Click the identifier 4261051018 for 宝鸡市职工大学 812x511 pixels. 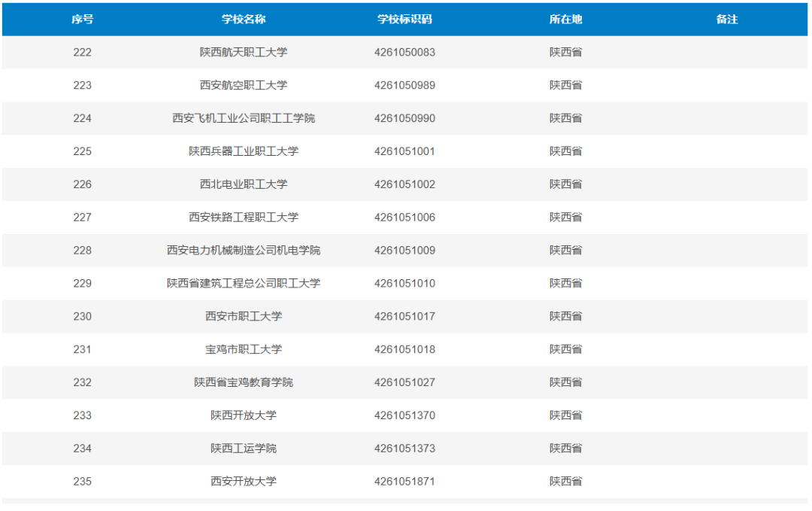click(x=404, y=349)
